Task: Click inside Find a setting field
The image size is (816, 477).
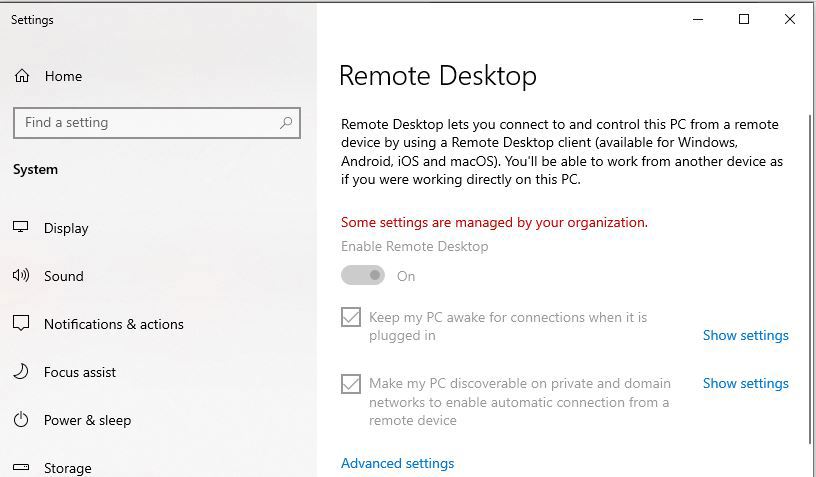Action: point(157,123)
